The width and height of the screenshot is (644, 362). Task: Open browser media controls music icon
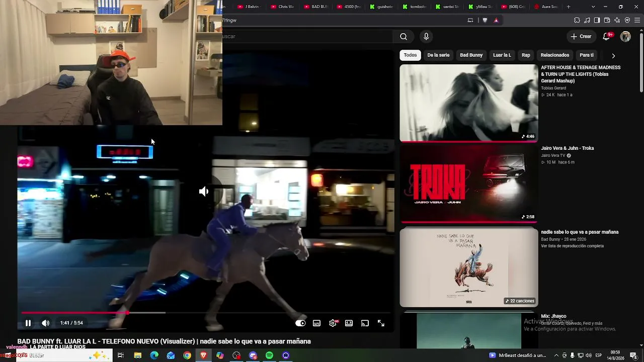click(587, 20)
